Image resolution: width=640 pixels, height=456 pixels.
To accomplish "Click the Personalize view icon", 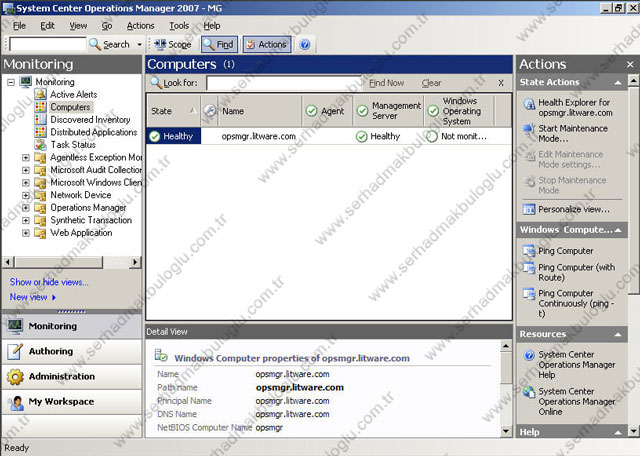I will 529,209.
